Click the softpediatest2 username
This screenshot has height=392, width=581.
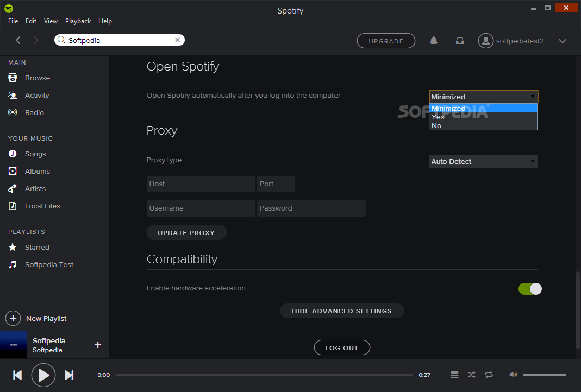point(520,41)
